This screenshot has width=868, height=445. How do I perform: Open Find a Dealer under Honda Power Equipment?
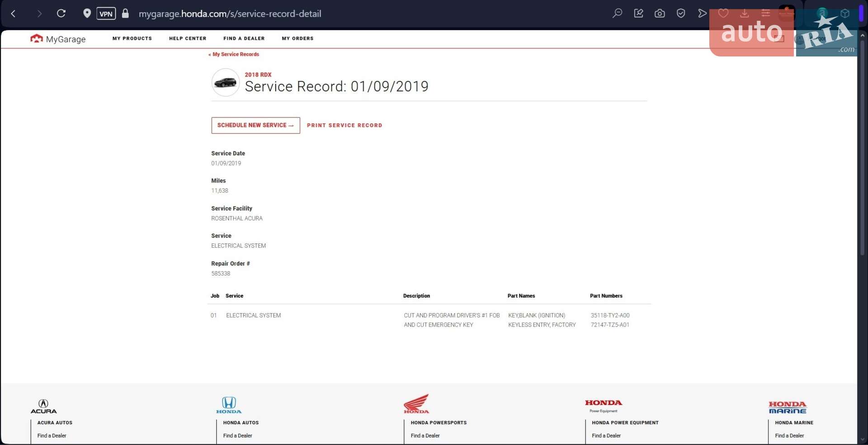click(606, 436)
